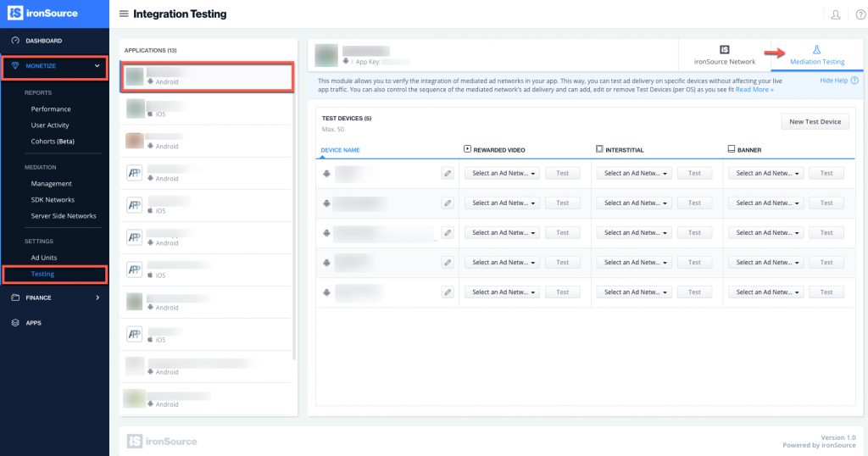Click the ironSource Network tab's IS icon
The width and height of the screenshot is (868, 456).
pyautogui.click(x=724, y=49)
